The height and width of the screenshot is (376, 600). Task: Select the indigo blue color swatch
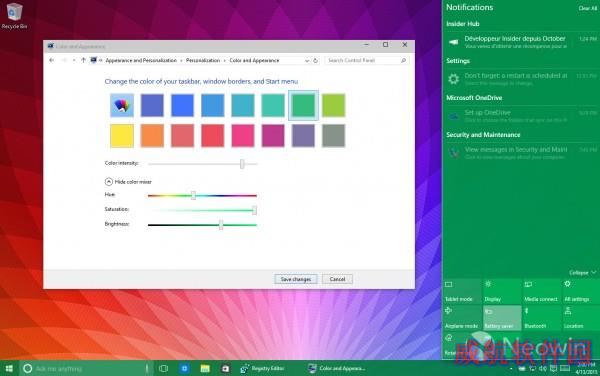152,105
